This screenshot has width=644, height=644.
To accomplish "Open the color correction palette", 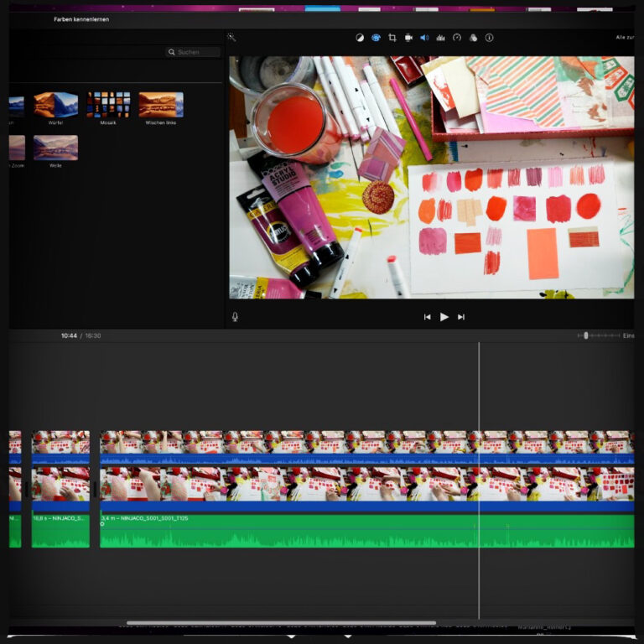I will coord(376,38).
